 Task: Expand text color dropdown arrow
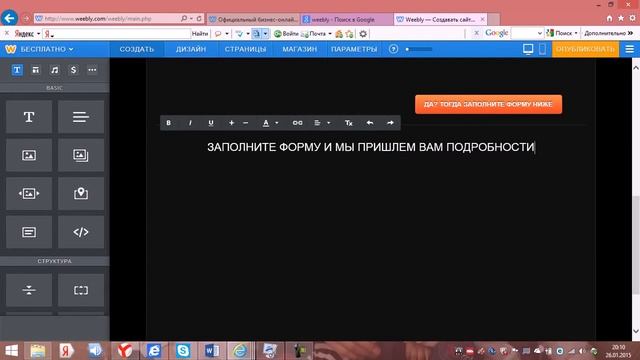pos(277,123)
